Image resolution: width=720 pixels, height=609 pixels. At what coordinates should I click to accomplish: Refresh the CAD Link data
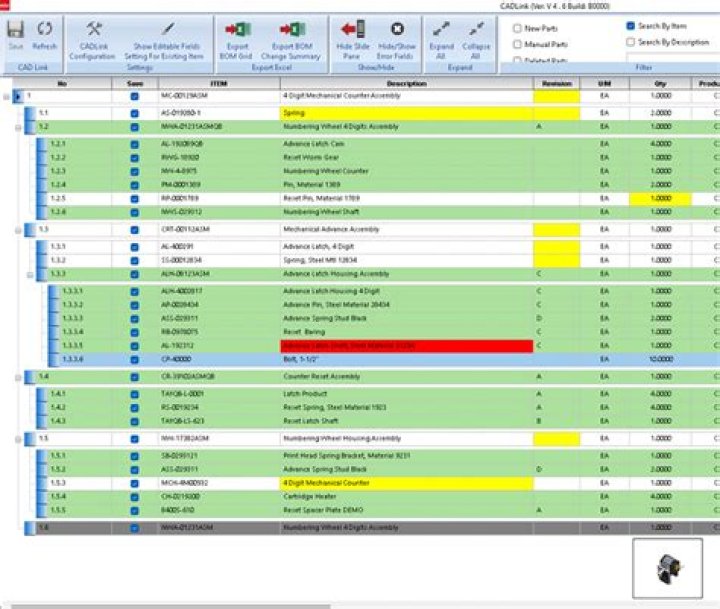[45, 35]
